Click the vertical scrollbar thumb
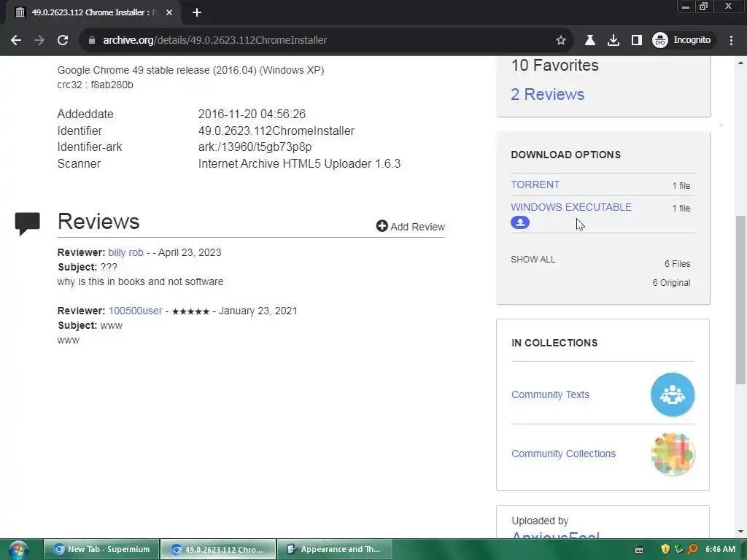Screen dimensions: 747x560 coord(740,299)
